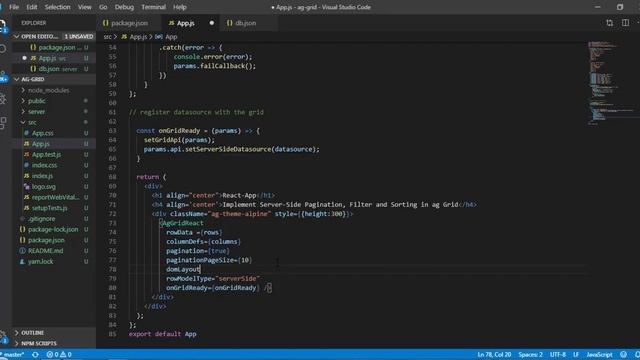Screen dimensions: 640x360
Task: Open the Help menu
Action: [180, 7]
